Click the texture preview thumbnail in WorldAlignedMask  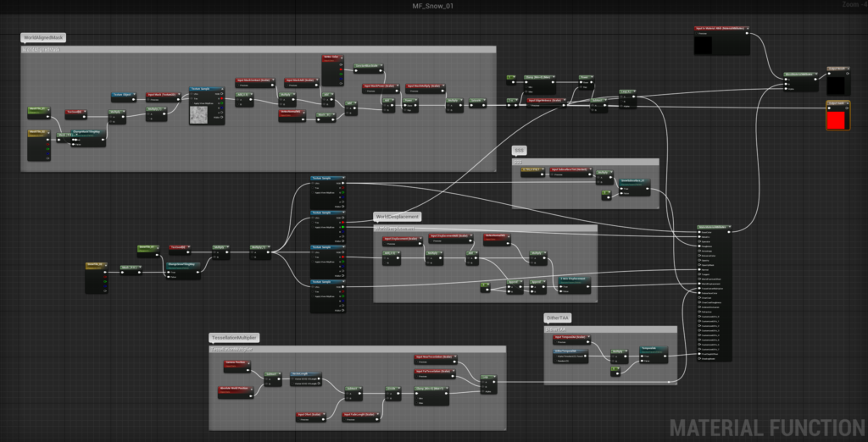201,114
